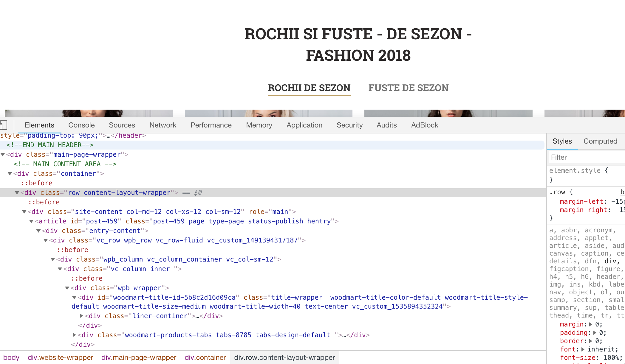The width and height of the screenshot is (625, 364).
Task: Expand the font shorthand property triangle
Action: pyautogui.click(x=583, y=349)
